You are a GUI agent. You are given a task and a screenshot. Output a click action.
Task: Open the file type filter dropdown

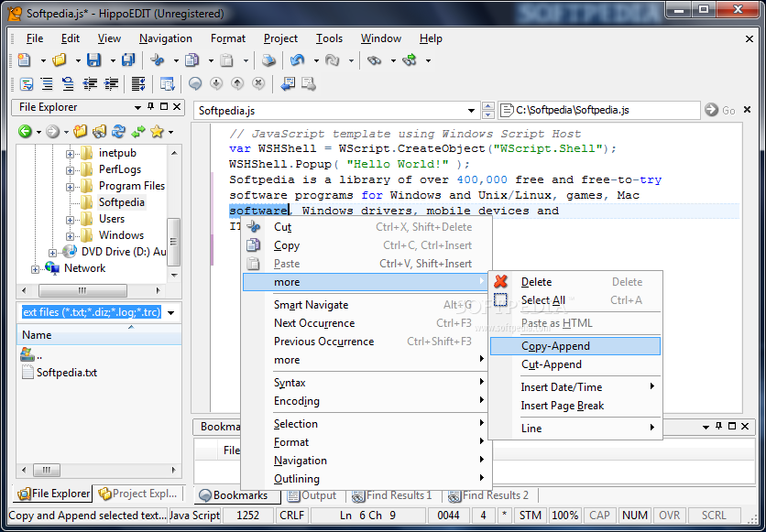(x=171, y=313)
